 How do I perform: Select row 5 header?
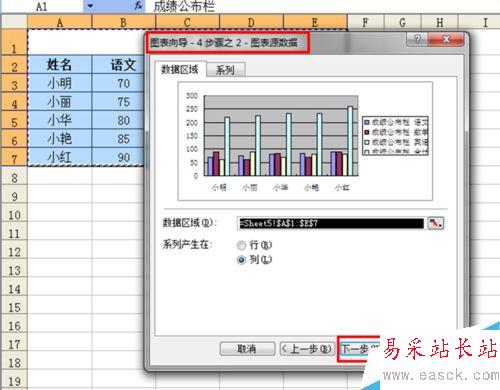pyautogui.click(x=14, y=120)
